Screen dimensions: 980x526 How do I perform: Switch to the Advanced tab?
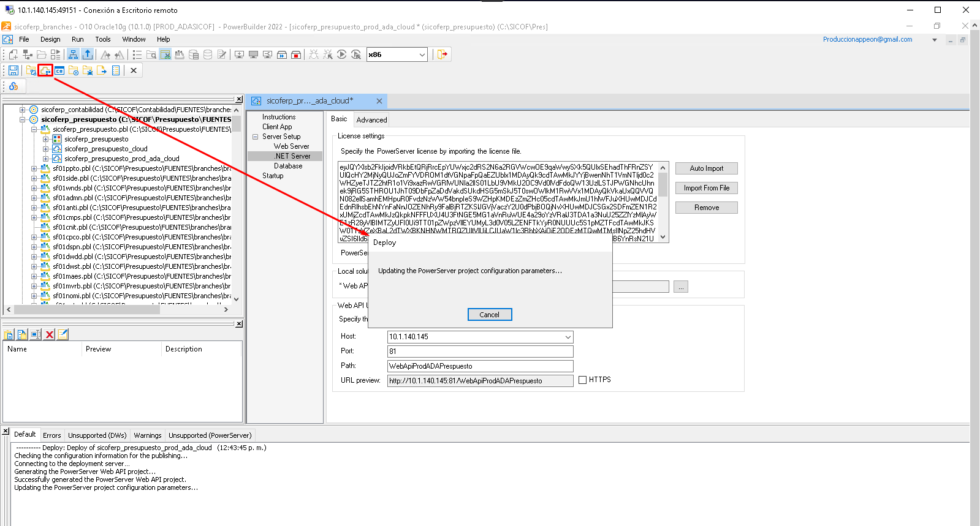371,120
